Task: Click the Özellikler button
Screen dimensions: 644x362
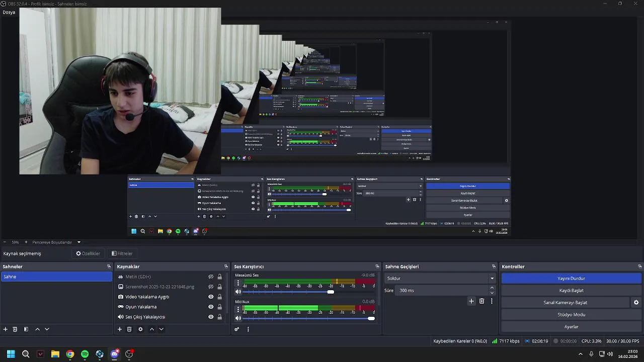Action: tap(88, 254)
